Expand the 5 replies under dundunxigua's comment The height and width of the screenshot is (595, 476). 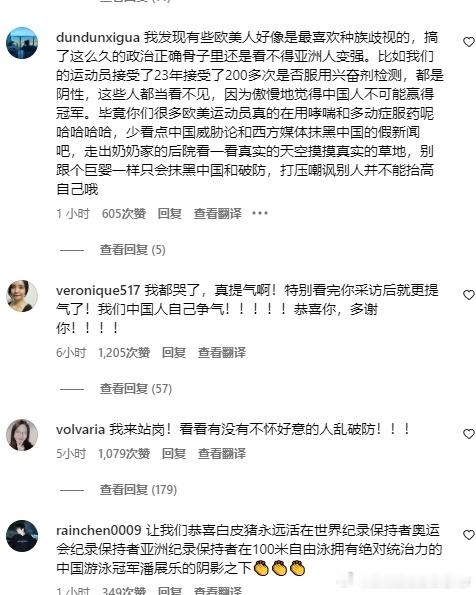132,250
